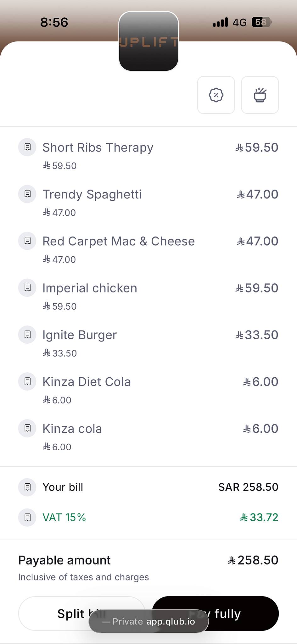The image size is (297, 644).
Task: Open the discount percent badge icon
Action: [216, 95]
